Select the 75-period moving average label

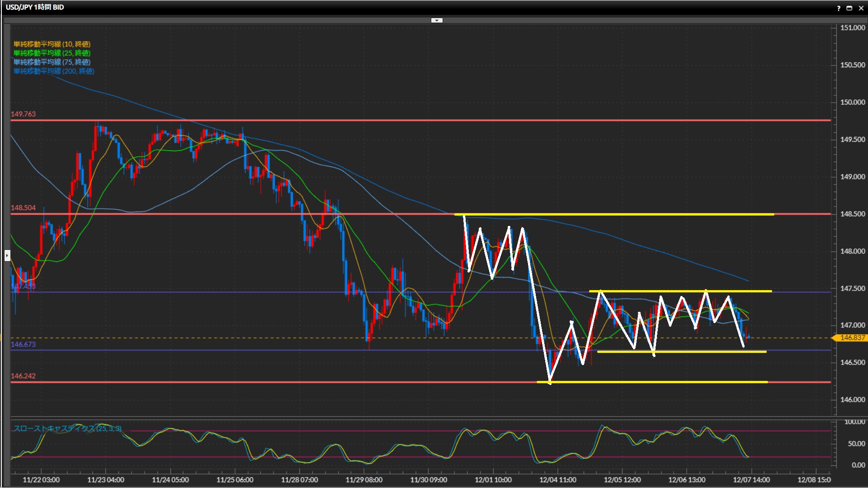[x=52, y=62]
